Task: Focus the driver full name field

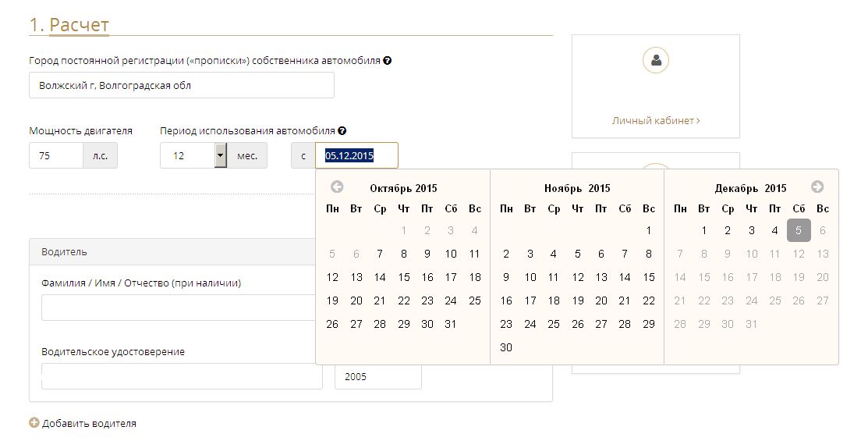Action: 178,308
